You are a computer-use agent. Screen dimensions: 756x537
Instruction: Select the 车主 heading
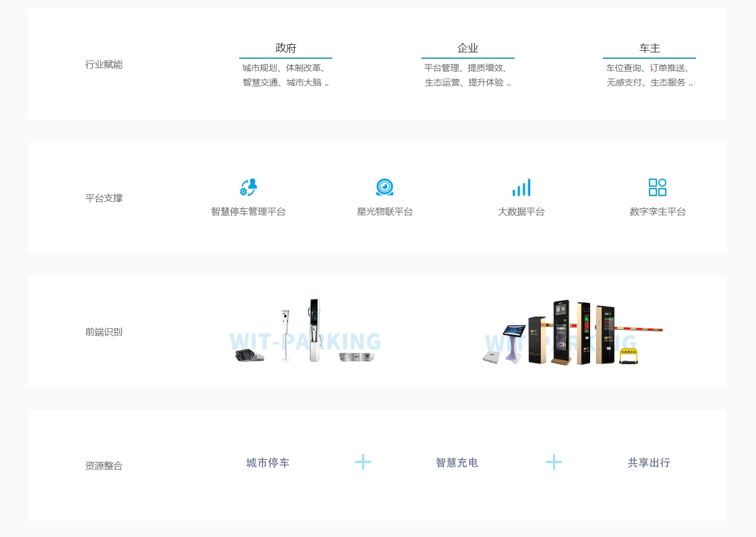[649, 48]
